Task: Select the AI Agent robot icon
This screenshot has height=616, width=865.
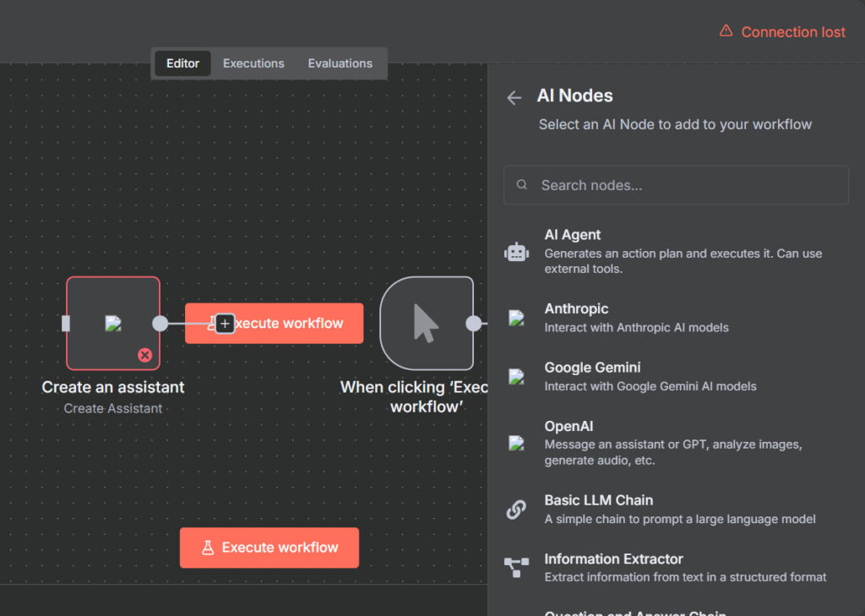Action: (516, 253)
